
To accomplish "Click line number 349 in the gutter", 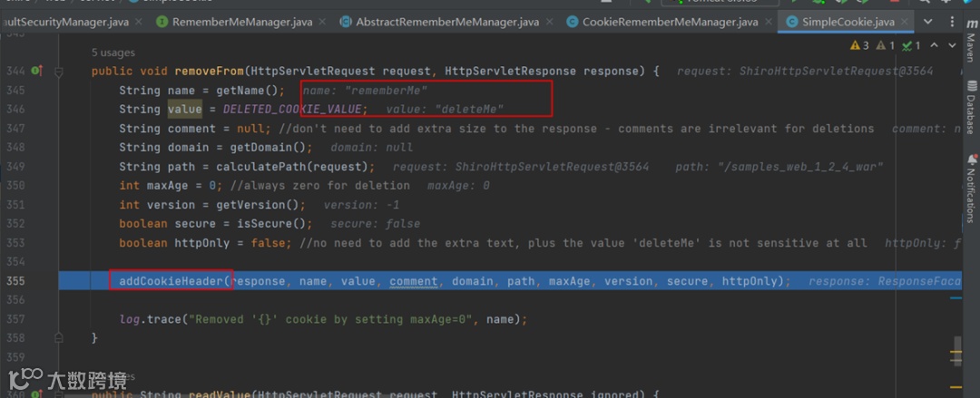I will [x=16, y=167].
